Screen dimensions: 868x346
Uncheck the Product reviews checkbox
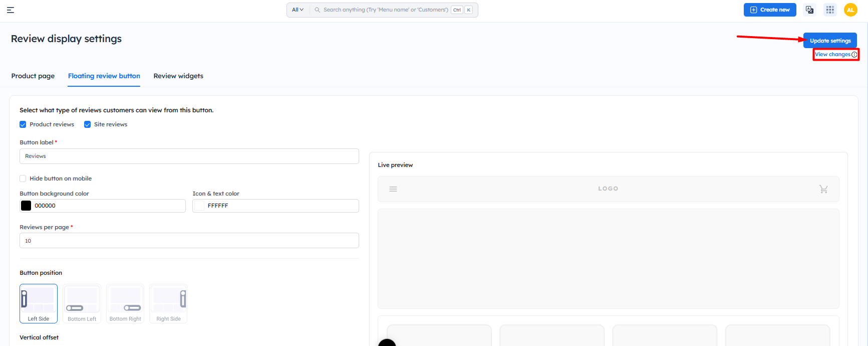tap(23, 124)
